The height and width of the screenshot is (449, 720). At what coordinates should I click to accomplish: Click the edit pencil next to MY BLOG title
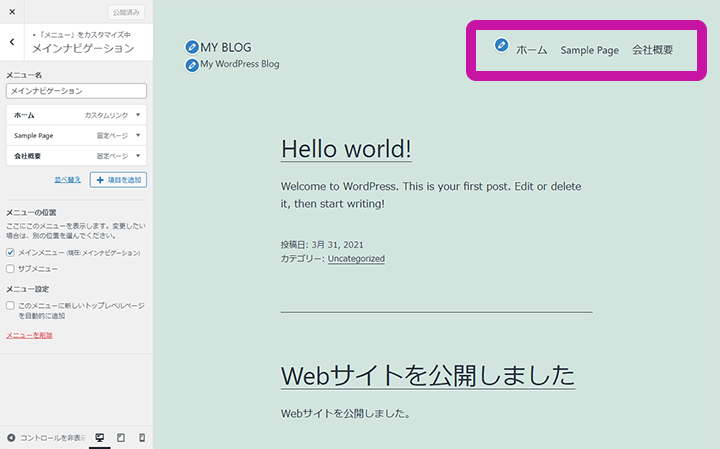(x=192, y=47)
